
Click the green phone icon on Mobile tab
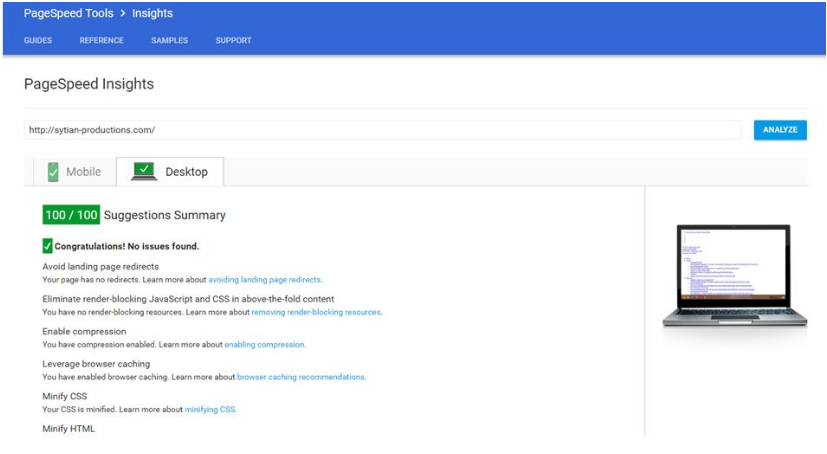coord(53,172)
